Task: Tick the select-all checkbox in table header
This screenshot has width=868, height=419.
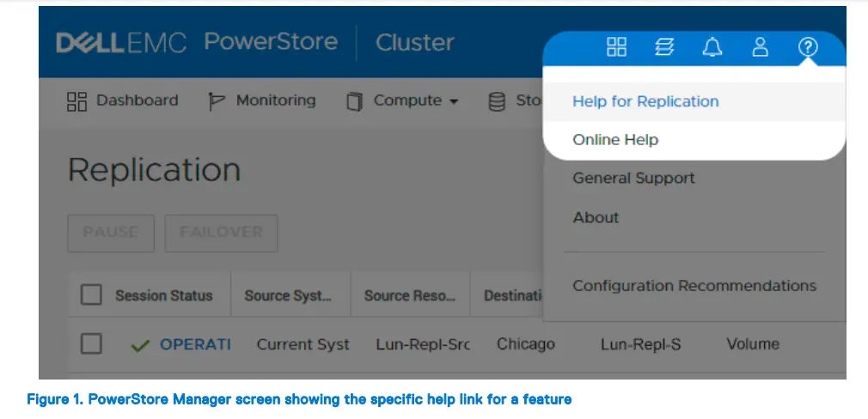Action: [x=91, y=295]
